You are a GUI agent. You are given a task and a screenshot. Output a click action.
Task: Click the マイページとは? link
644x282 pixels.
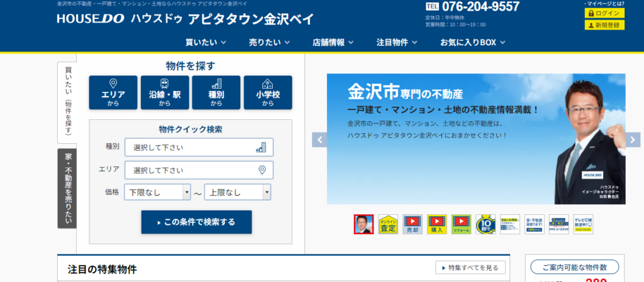pyautogui.click(x=604, y=4)
